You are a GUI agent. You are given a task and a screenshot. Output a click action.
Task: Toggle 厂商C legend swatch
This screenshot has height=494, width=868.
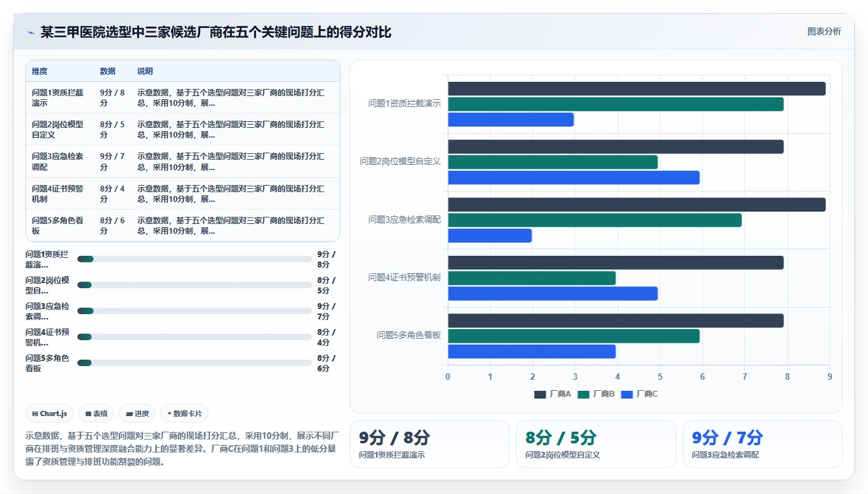coord(626,394)
